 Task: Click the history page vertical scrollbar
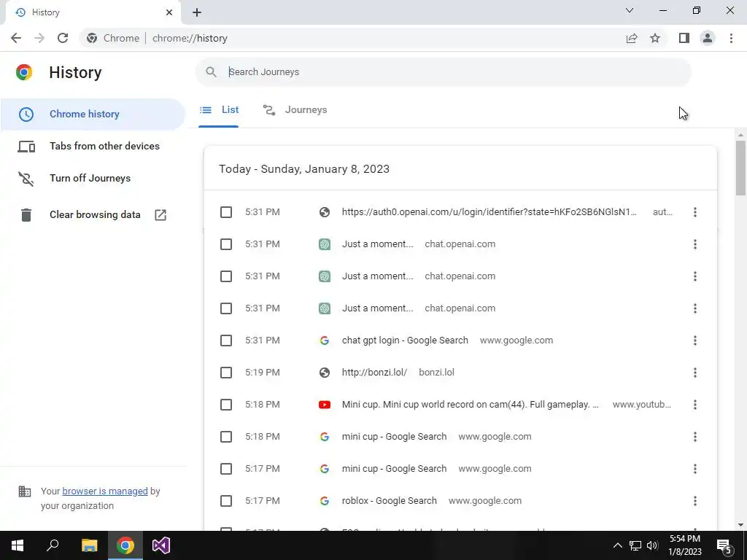click(x=740, y=168)
